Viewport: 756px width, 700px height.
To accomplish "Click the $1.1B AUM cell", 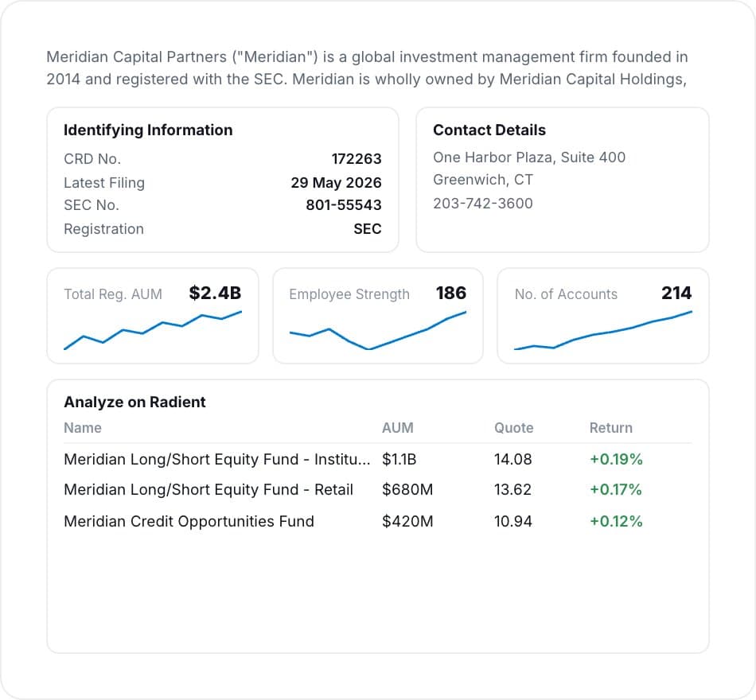I will pos(399,460).
